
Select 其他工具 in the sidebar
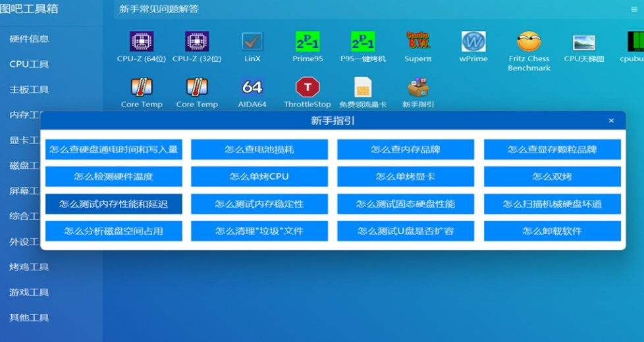tap(29, 318)
